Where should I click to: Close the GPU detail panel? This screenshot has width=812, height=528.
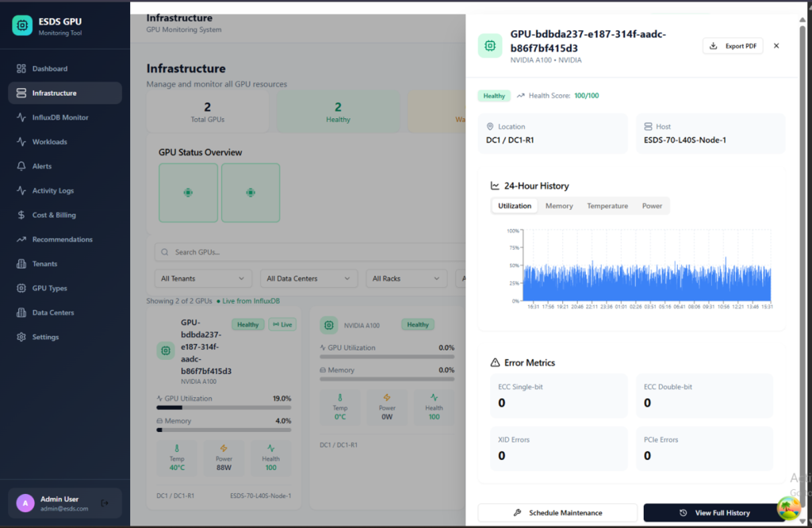pyautogui.click(x=776, y=46)
